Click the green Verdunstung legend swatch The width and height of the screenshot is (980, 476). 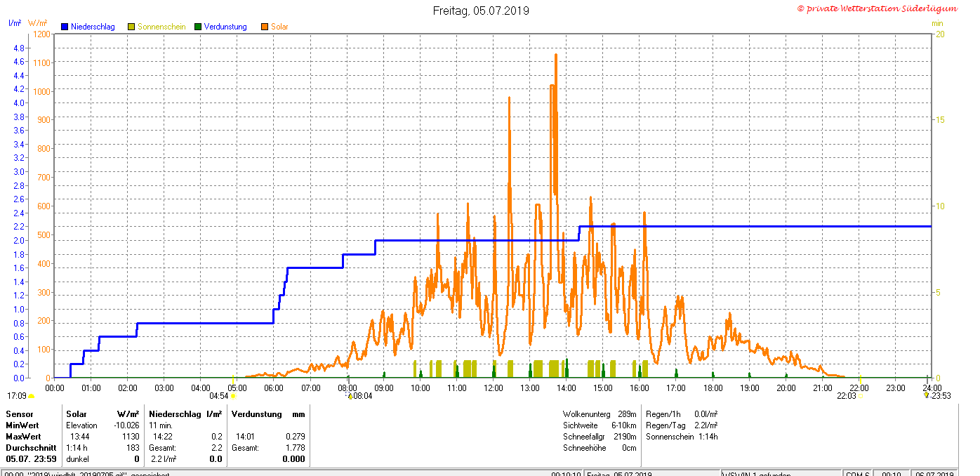point(198,27)
